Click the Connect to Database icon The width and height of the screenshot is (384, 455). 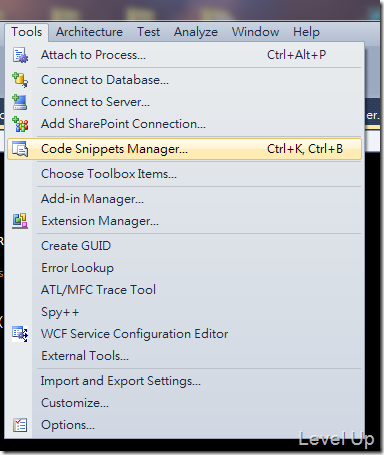tap(20, 80)
